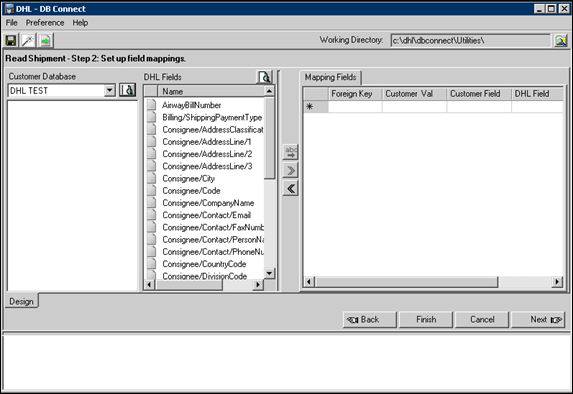This screenshot has width=573, height=394.
Task: Click the find icon above DHL Fields list
Action: click(x=264, y=77)
